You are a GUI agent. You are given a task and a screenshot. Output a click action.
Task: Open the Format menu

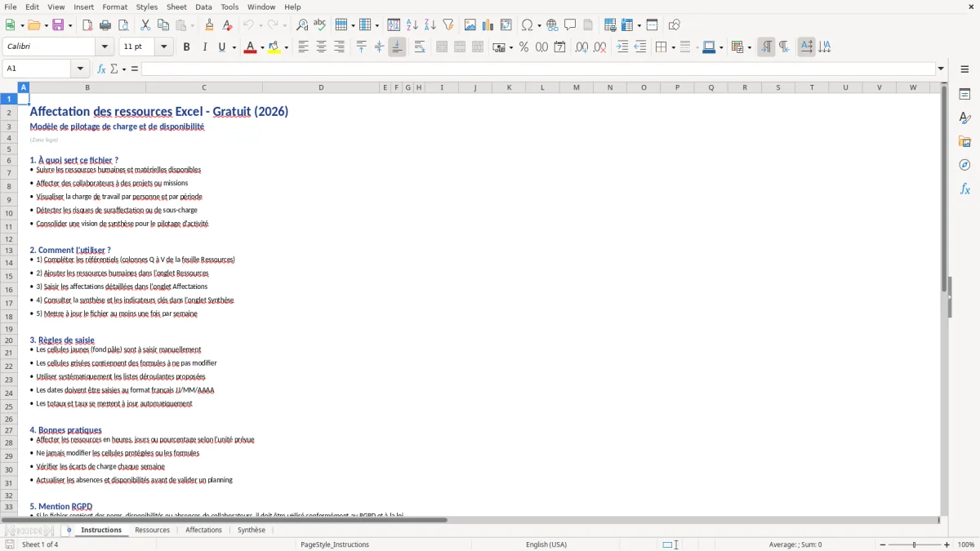click(114, 7)
